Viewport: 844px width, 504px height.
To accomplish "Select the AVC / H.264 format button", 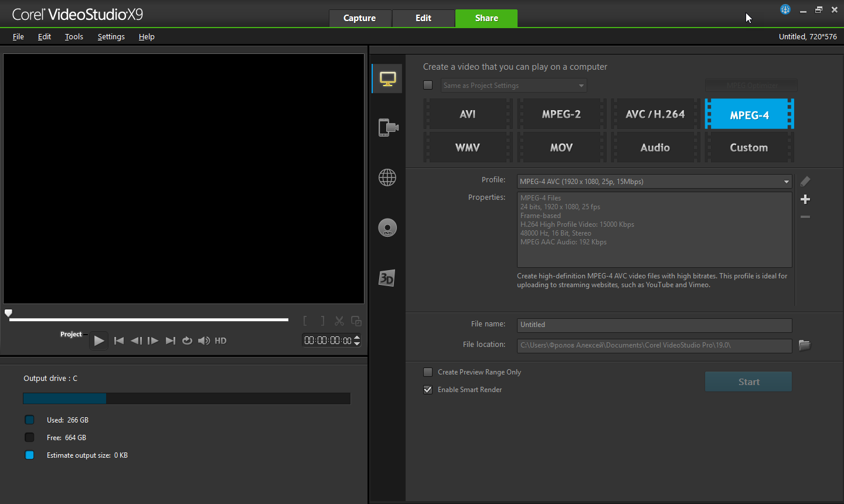I will [655, 114].
